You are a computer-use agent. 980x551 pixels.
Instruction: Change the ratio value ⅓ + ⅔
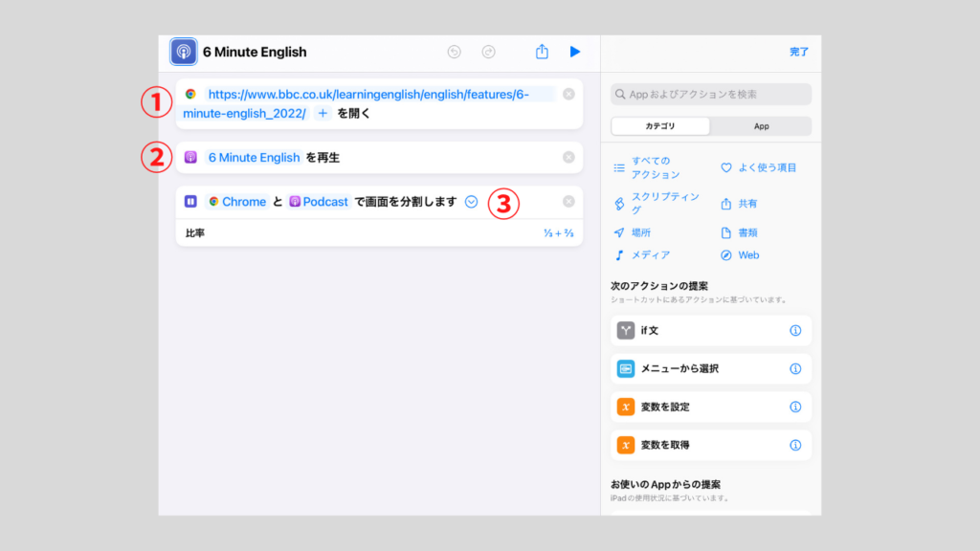(558, 233)
